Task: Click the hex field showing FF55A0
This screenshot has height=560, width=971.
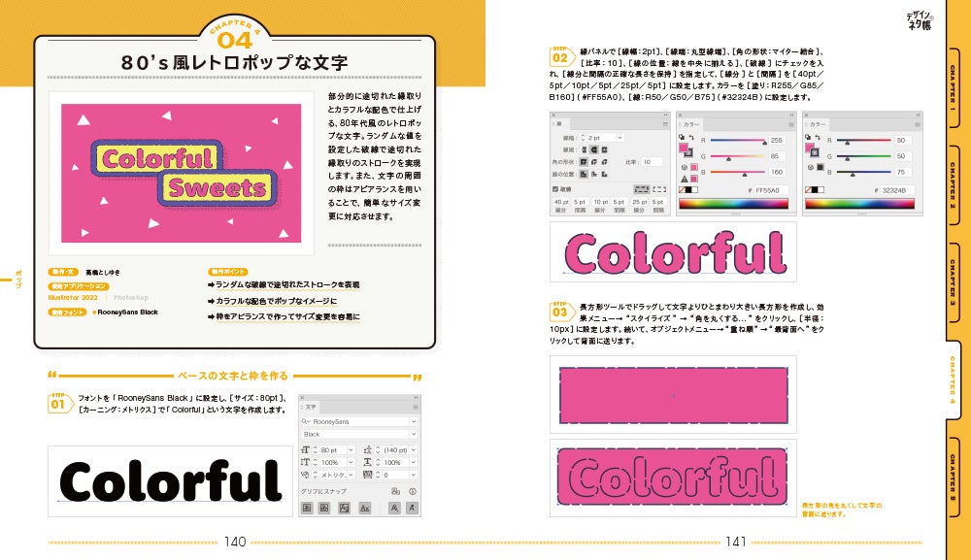Action: pos(771,190)
